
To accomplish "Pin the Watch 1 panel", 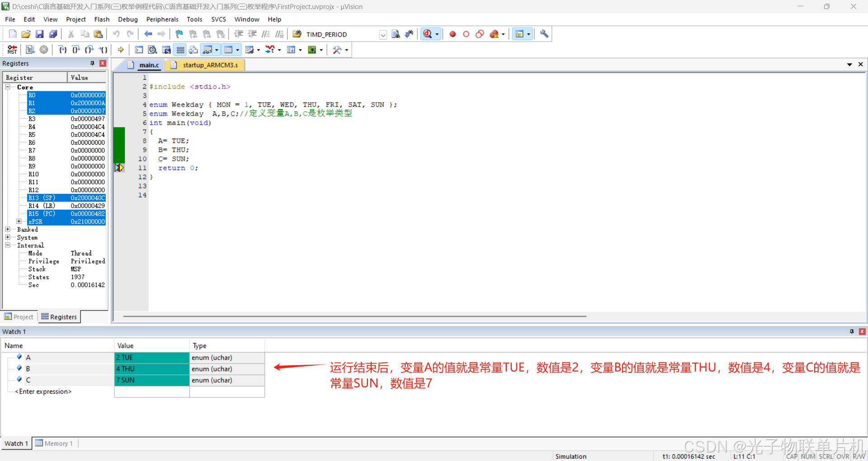I will pyautogui.click(x=852, y=331).
